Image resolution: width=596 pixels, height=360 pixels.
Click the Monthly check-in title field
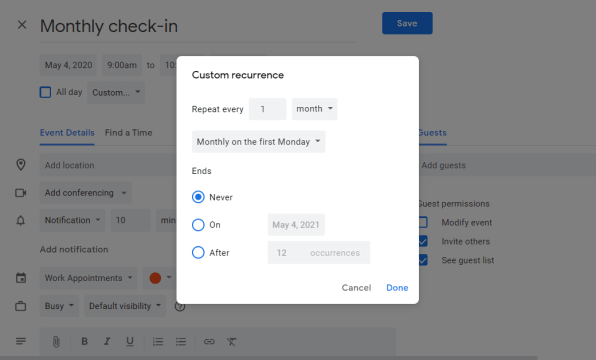click(198, 26)
